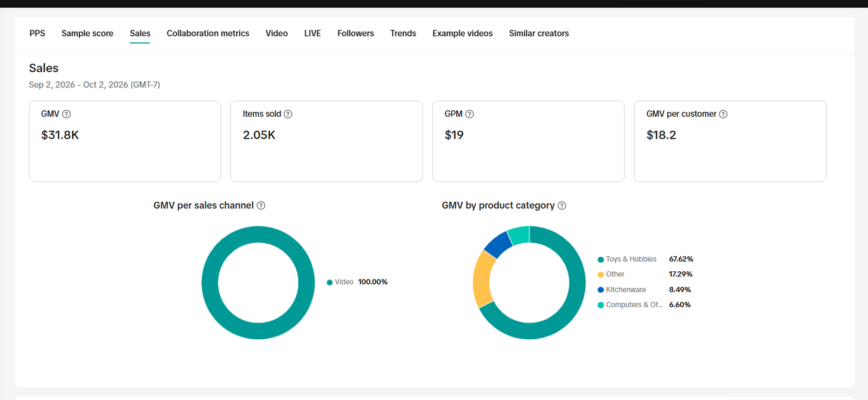868x400 pixels.
Task: Click the 17.29% percentage value
Action: click(680, 275)
